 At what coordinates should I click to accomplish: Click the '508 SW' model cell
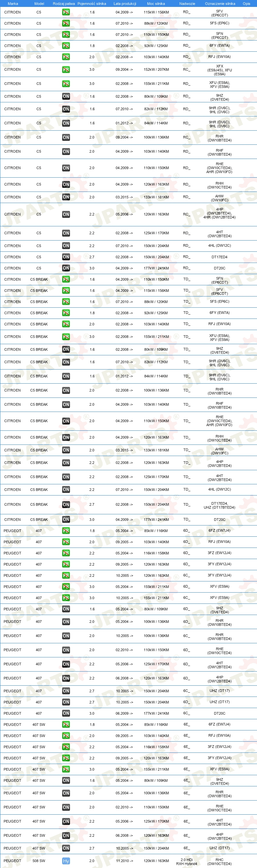pyautogui.click(x=39, y=860)
